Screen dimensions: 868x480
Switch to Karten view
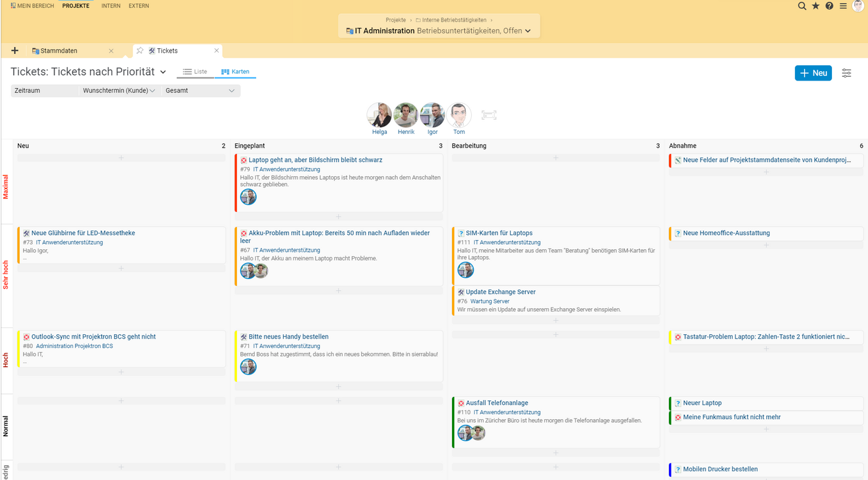(x=235, y=72)
